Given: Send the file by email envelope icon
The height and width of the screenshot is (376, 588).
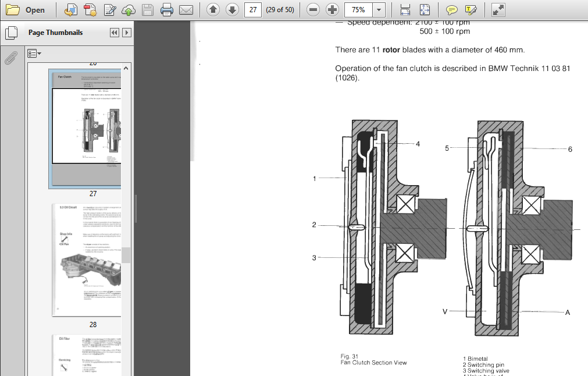Looking at the screenshot, I should coord(186,10).
